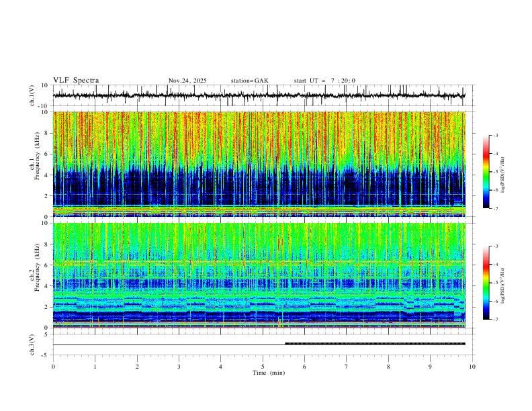Click the "8" kHz tick of ch.1 spectrogram
This screenshot has height=411, width=532.
pyautogui.click(x=47, y=133)
